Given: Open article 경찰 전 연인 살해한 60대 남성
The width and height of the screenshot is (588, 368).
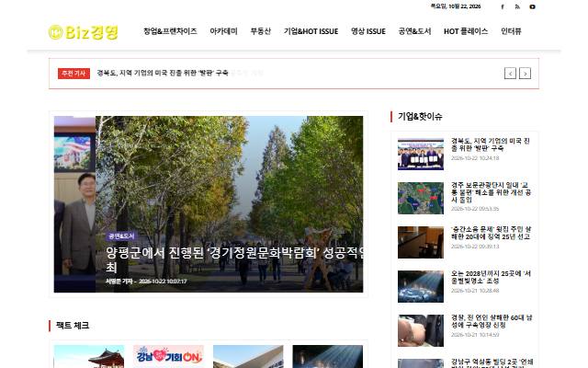Looking at the screenshot, I should [492, 321].
